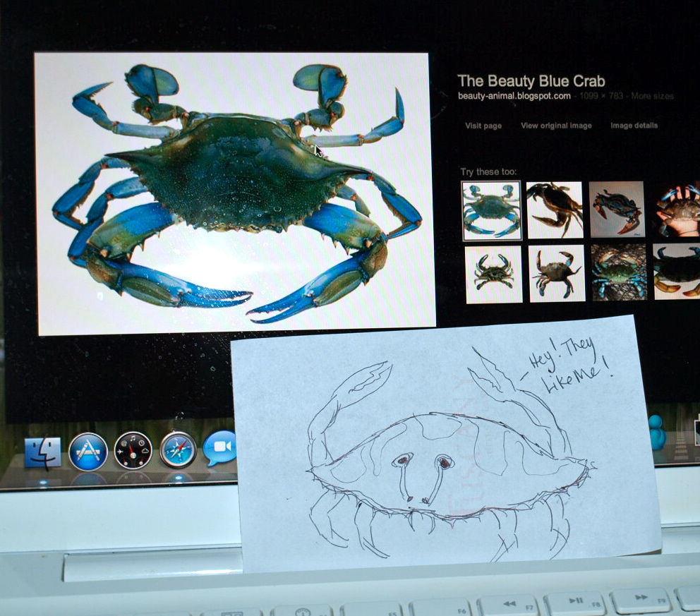Open 'Image details'
The image size is (700, 616).
point(634,126)
